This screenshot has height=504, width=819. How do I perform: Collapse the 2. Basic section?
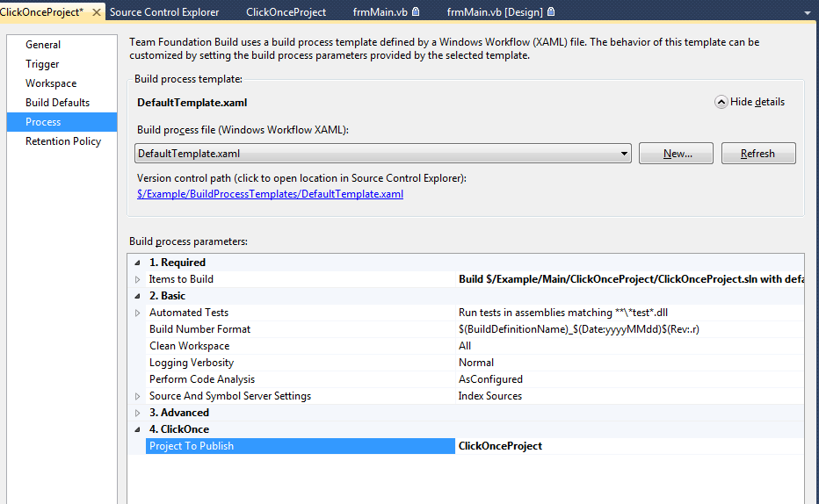coord(137,296)
